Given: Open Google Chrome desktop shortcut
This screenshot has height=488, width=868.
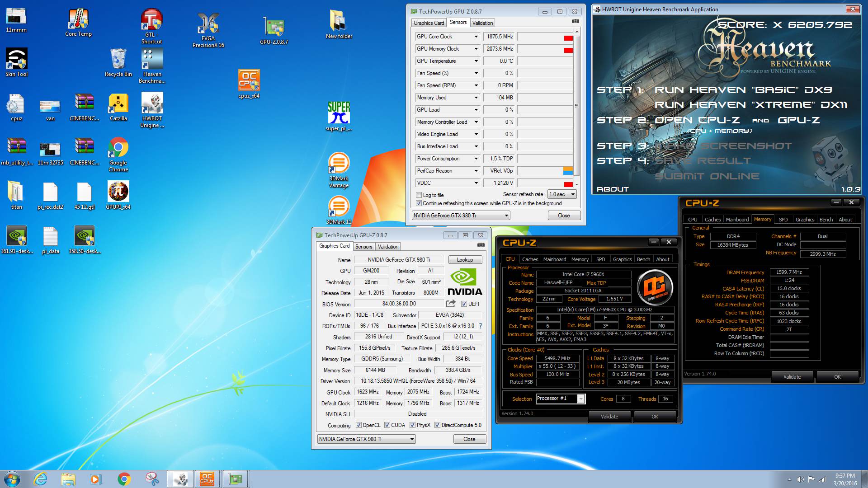Looking at the screenshot, I should pos(118,155).
